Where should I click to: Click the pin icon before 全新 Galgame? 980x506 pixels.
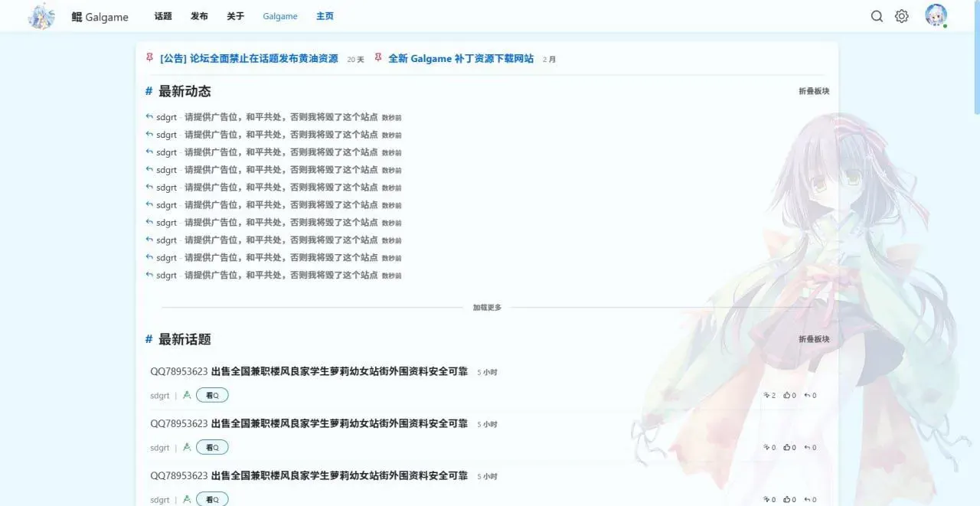click(x=378, y=57)
